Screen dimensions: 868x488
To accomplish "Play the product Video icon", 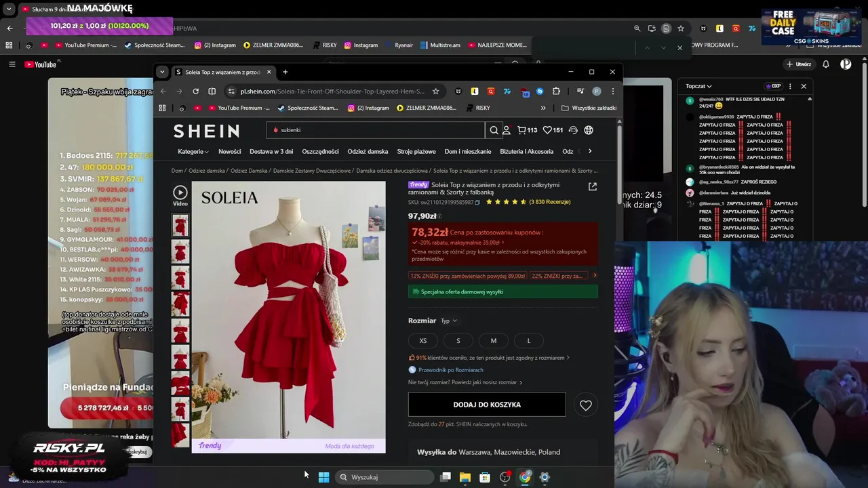I will [x=180, y=195].
